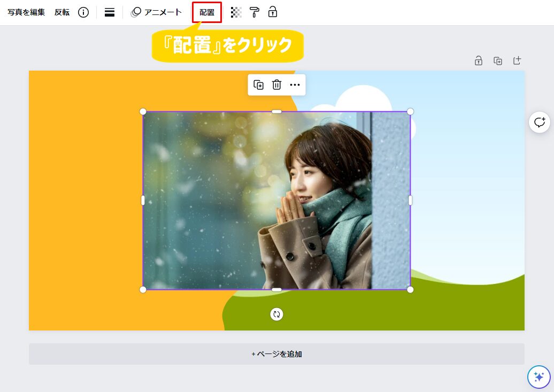Screen dimensions: 554x392
Task: Click the top-left corner resize handle
Action: (x=143, y=112)
